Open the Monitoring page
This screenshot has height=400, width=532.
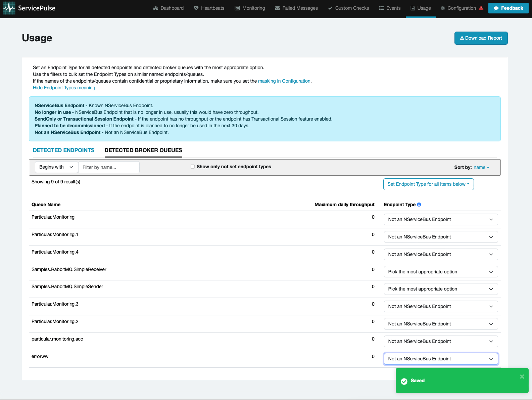(250, 8)
